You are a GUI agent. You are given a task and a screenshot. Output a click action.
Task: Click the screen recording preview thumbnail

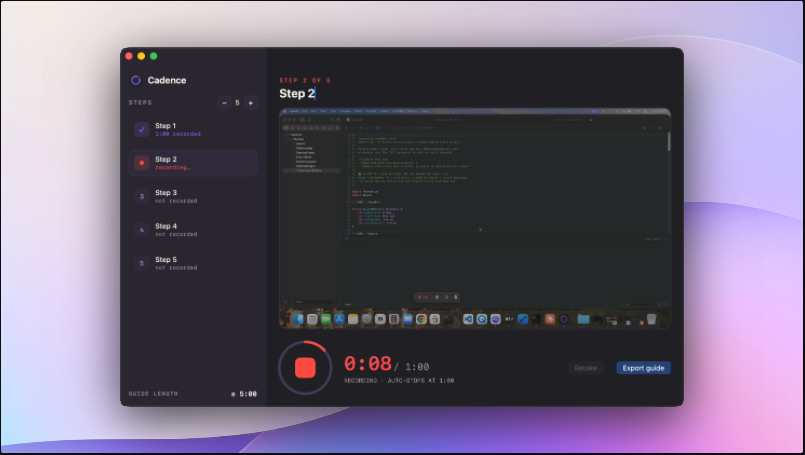475,218
